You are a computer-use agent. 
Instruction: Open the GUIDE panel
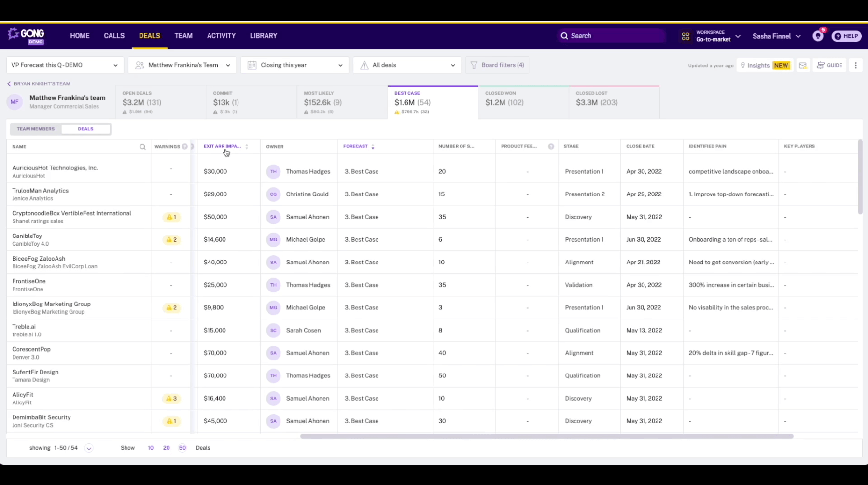point(830,65)
